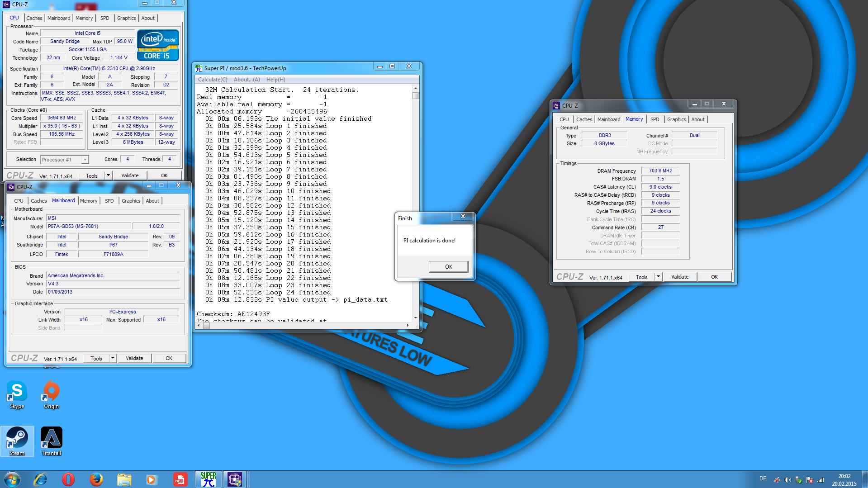Click the Intel Core i5 logo badge
Image resolution: width=868 pixels, height=488 pixels.
(158, 45)
